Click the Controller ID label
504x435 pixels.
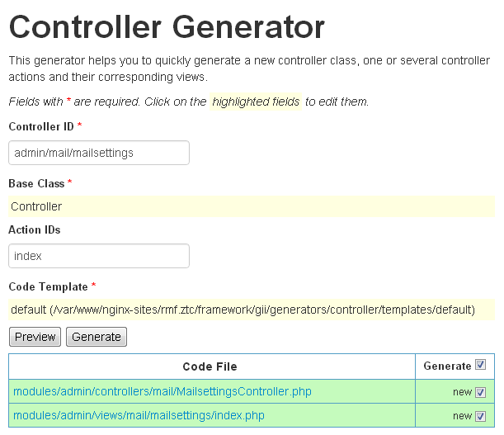(x=41, y=126)
